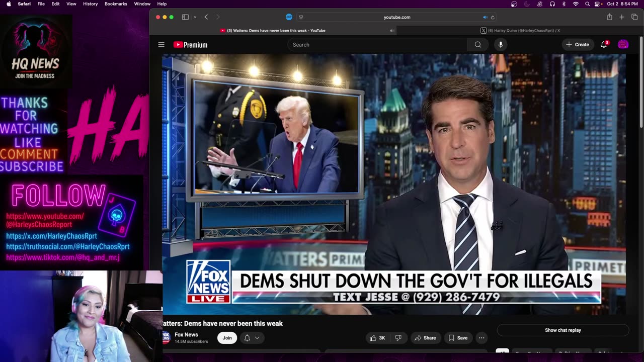Open the Apple menu

click(9, 4)
